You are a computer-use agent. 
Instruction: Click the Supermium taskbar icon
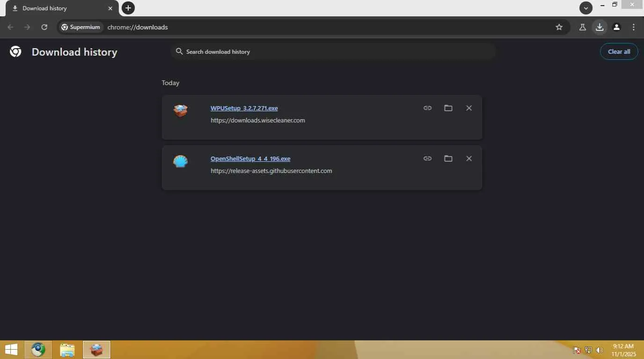point(38,350)
